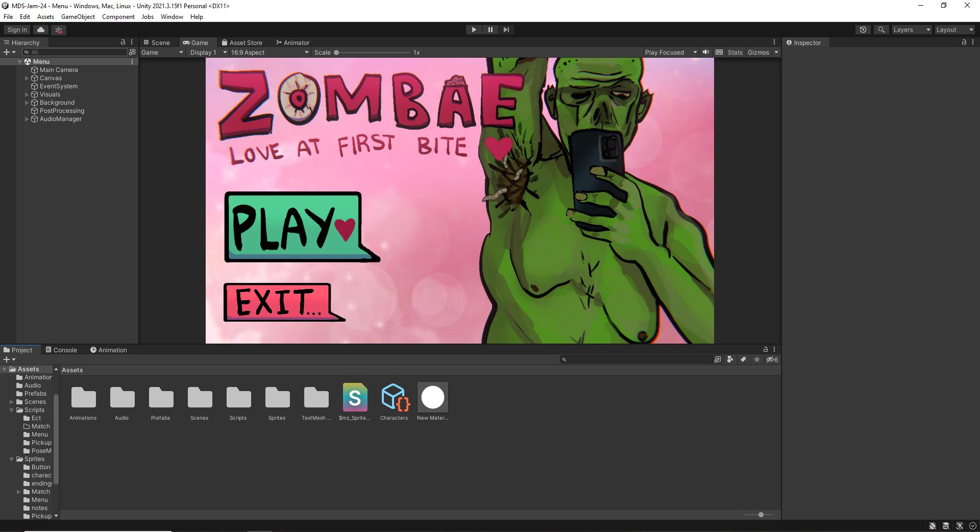
Task: Click the version control icon beside the cloud
Action: click(x=59, y=30)
